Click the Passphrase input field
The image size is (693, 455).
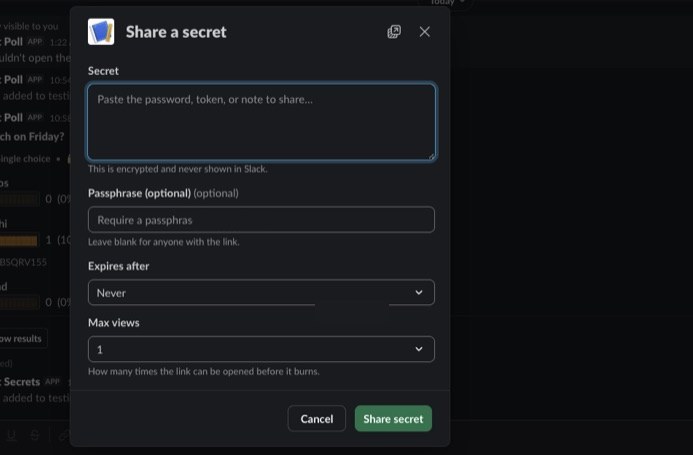(261, 220)
